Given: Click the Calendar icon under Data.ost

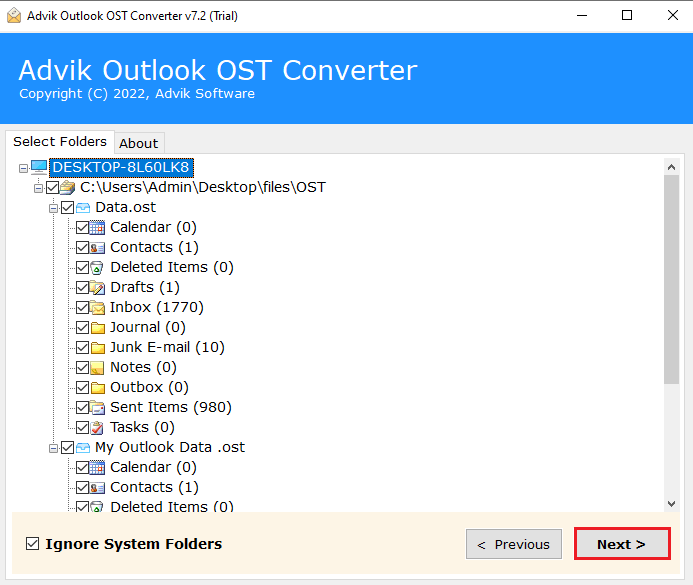Looking at the screenshot, I should point(97,228).
